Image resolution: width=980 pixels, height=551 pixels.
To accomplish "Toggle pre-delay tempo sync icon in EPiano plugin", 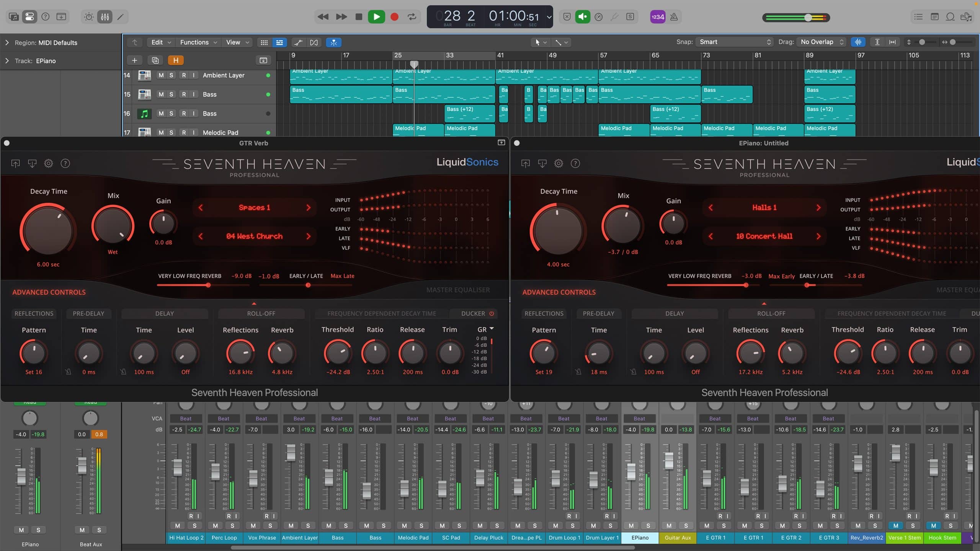I will [x=578, y=372].
